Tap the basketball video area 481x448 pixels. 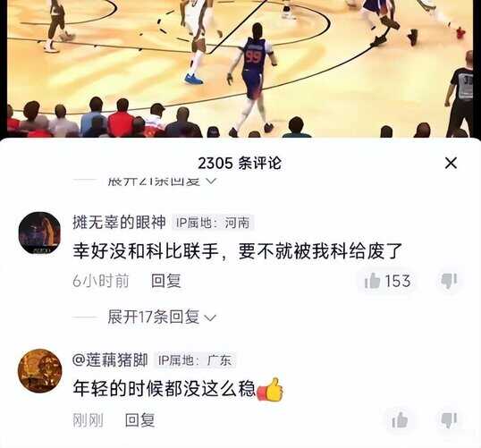(240, 69)
